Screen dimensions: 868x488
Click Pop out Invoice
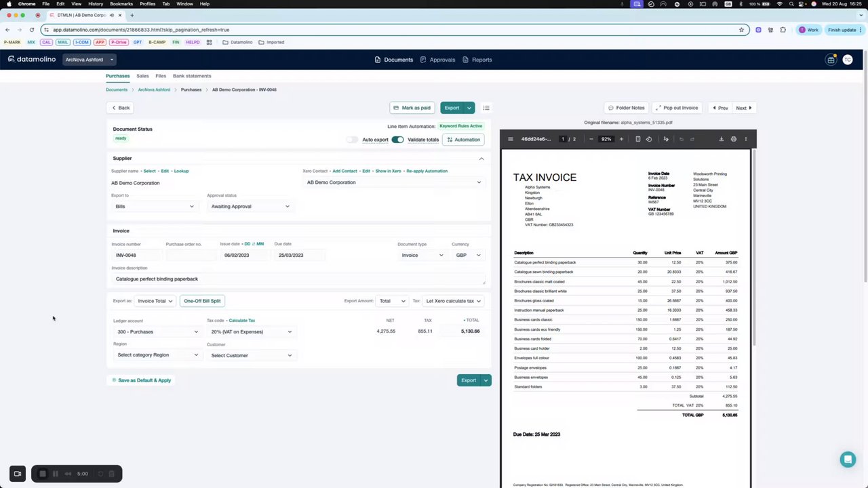677,108
